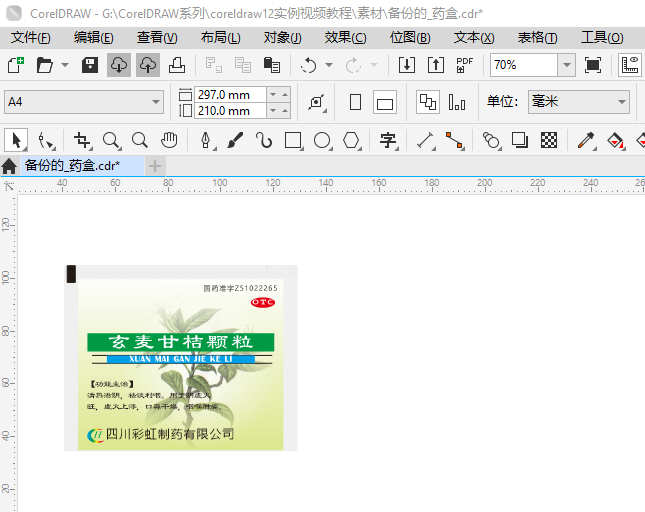Viewport: 645px width, 512px height.
Task: Select the Transparency checkerboard tool
Action: tap(549, 141)
